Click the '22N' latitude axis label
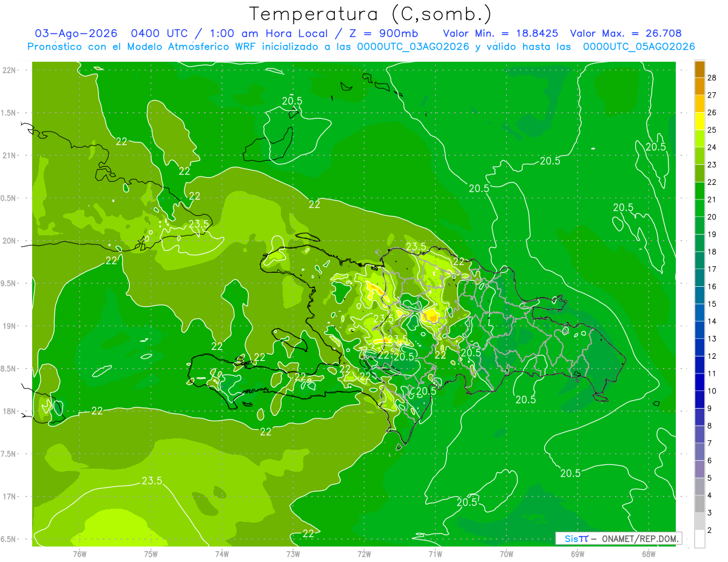Screen dimensions: 728x562 [x=9, y=70]
